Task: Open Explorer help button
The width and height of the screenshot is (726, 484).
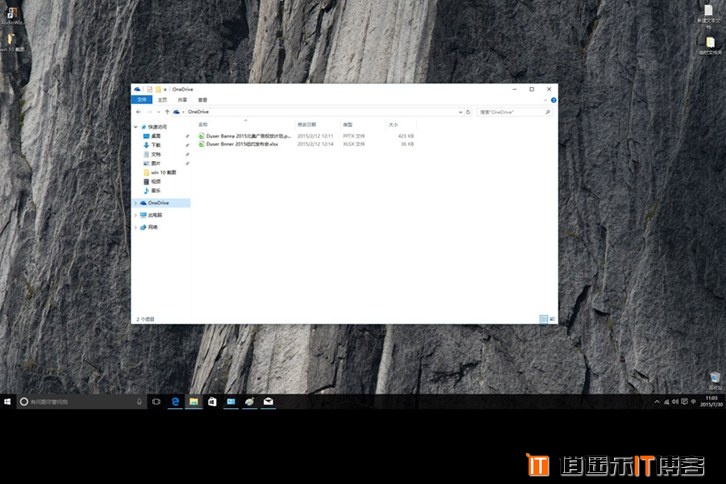Action: [553, 100]
